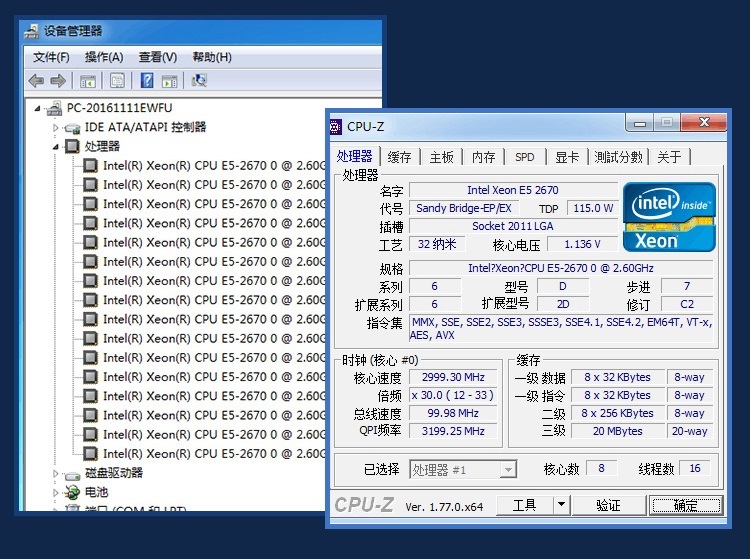Switch to the 内存 tab in CPU-Z
Viewport: 750px width, 559px height.
pos(483,157)
